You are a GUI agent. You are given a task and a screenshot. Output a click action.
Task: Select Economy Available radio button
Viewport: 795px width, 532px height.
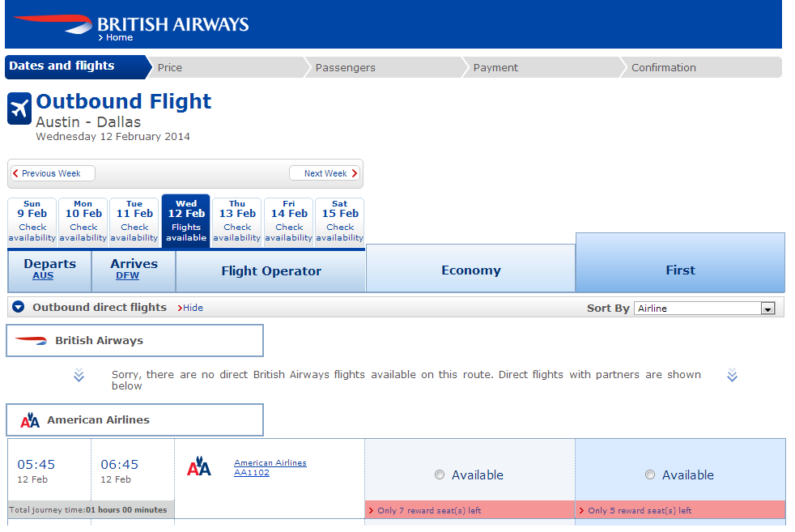(440, 475)
